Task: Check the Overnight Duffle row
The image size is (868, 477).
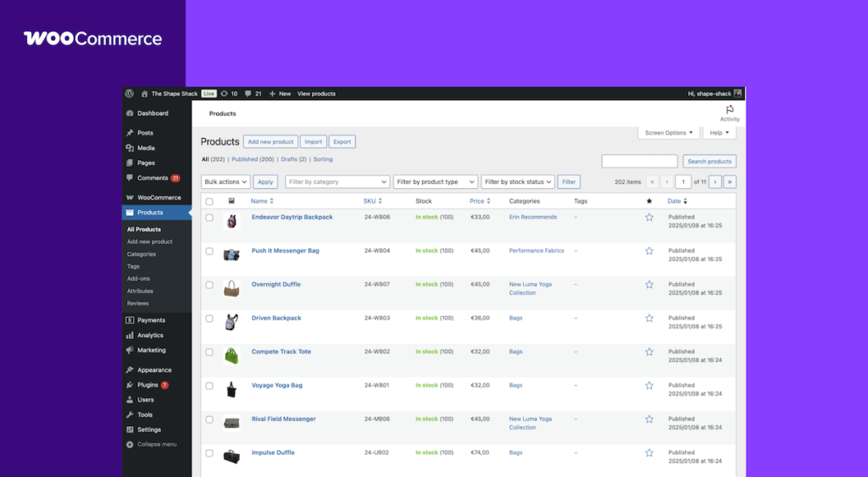Action: click(x=209, y=285)
